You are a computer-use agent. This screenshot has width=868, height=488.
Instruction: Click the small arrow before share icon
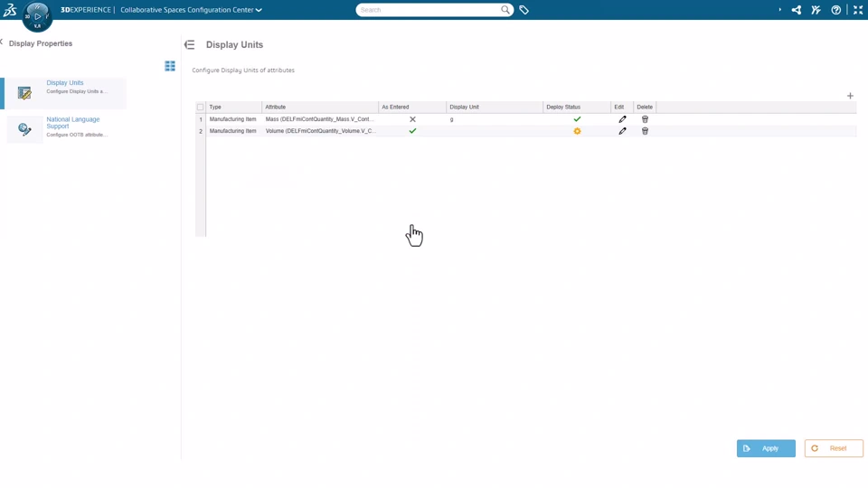[780, 10]
